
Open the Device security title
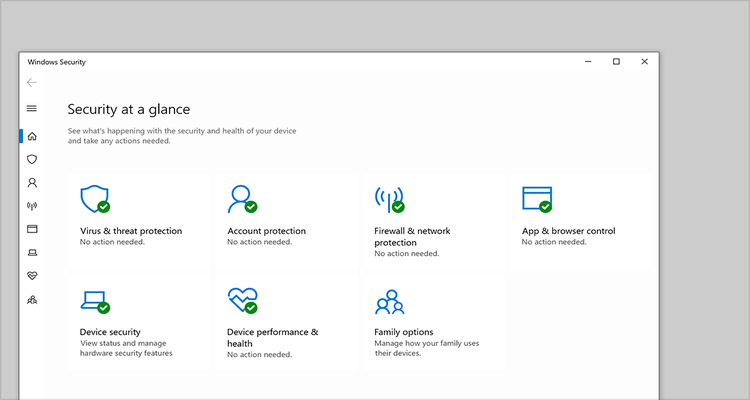[110, 332]
